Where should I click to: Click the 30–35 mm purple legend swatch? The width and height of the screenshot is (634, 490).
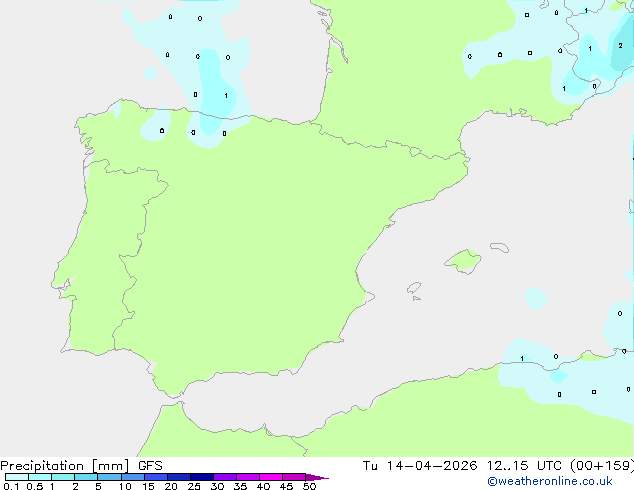224,477
